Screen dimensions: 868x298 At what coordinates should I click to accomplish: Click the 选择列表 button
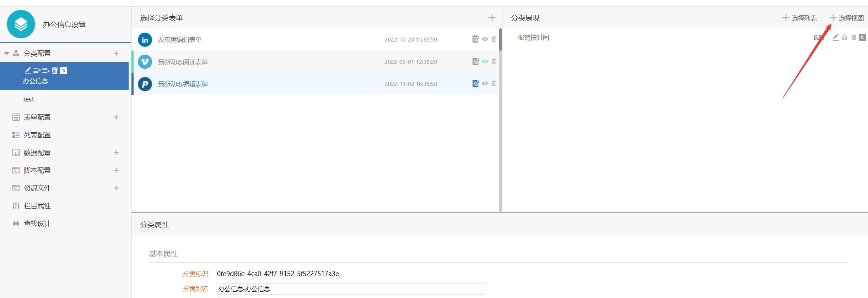point(800,18)
